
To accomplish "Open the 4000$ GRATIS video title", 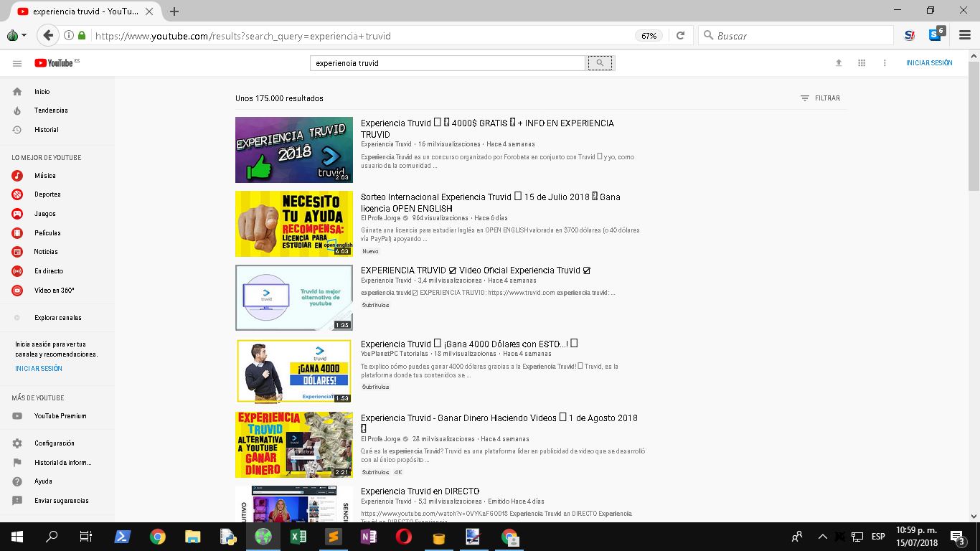I will click(x=487, y=128).
